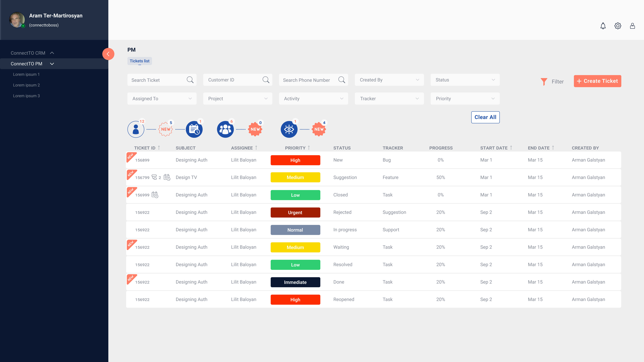Collapse sidebar with orange arrow button

[108, 54]
